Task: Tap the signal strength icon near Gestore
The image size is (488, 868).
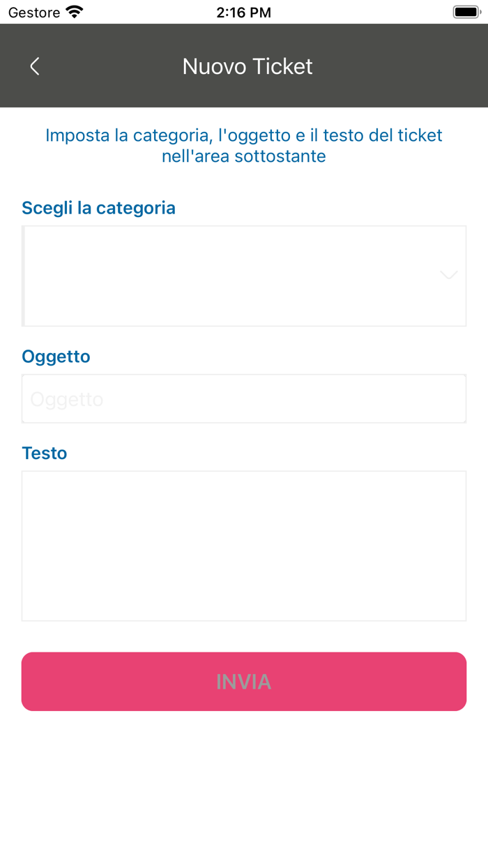Action: [72, 11]
